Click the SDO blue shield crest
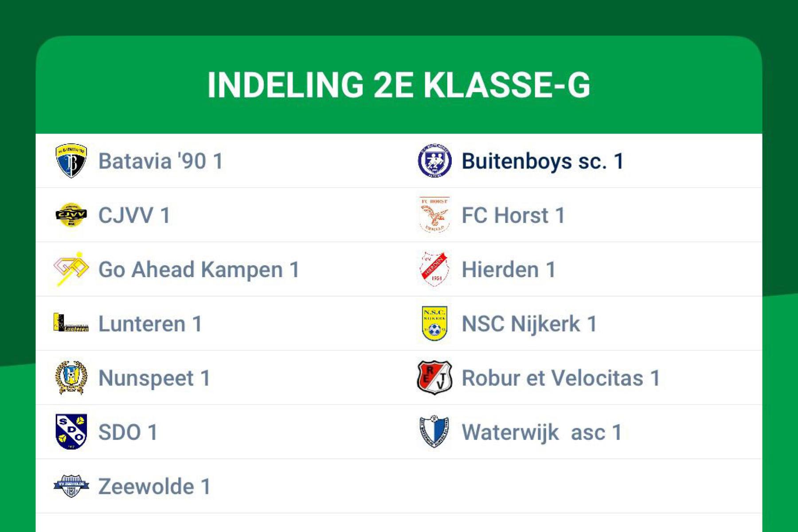 pos(71,432)
